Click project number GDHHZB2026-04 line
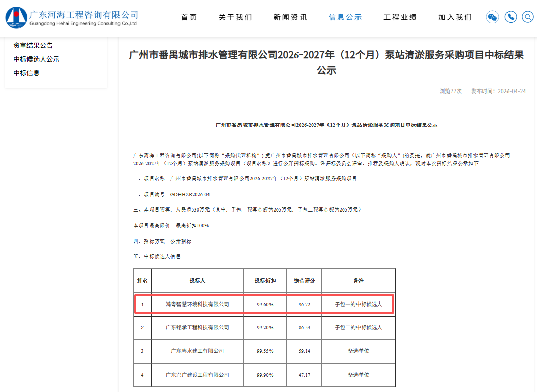The image size is (537, 392). coord(171,194)
